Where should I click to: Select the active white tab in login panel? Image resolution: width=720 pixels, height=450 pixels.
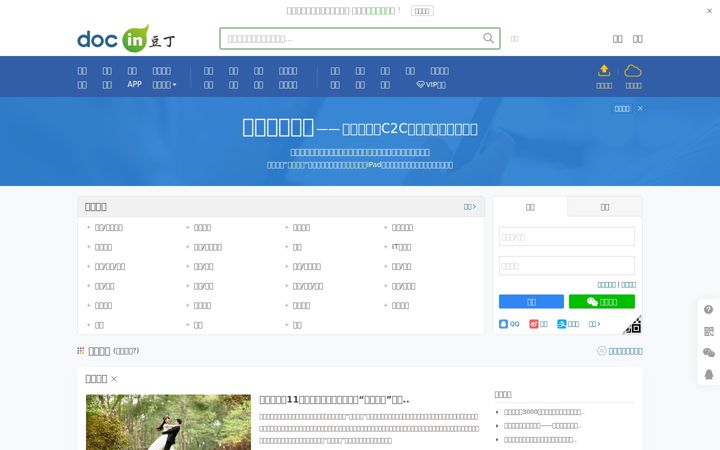pyautogui.click(x=530, y=207)
